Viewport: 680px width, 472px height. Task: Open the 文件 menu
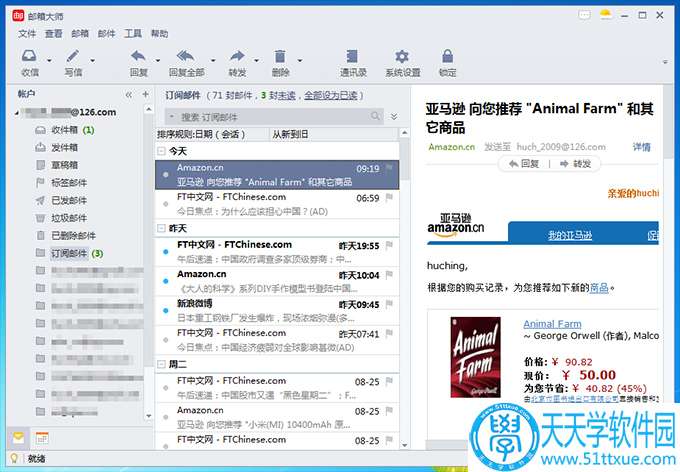pos(27,33)
